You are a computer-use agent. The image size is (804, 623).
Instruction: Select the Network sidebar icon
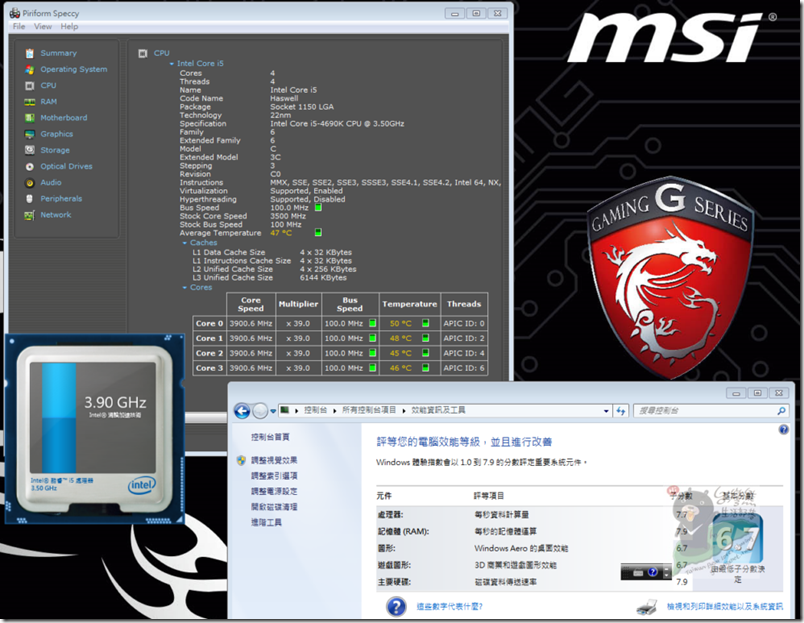click(30, 215)
